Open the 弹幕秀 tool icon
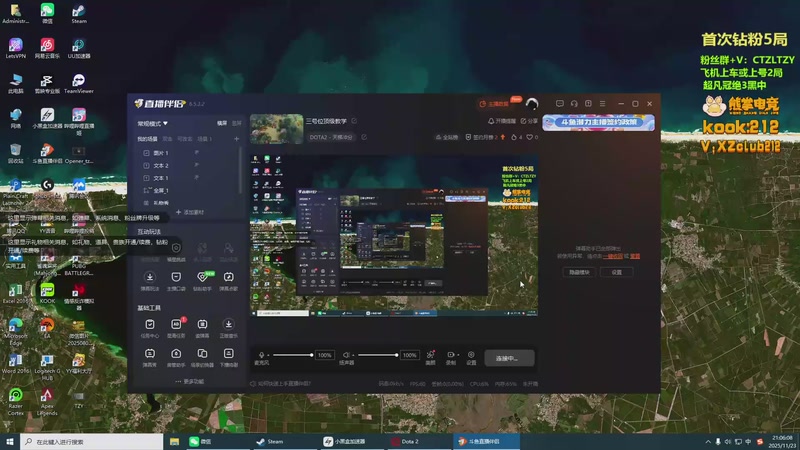Screen dimensions: 800x450 150,354
